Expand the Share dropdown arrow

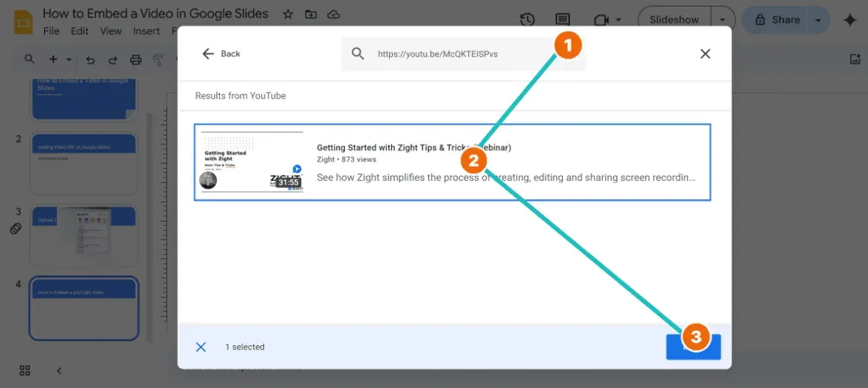point(818,20)
